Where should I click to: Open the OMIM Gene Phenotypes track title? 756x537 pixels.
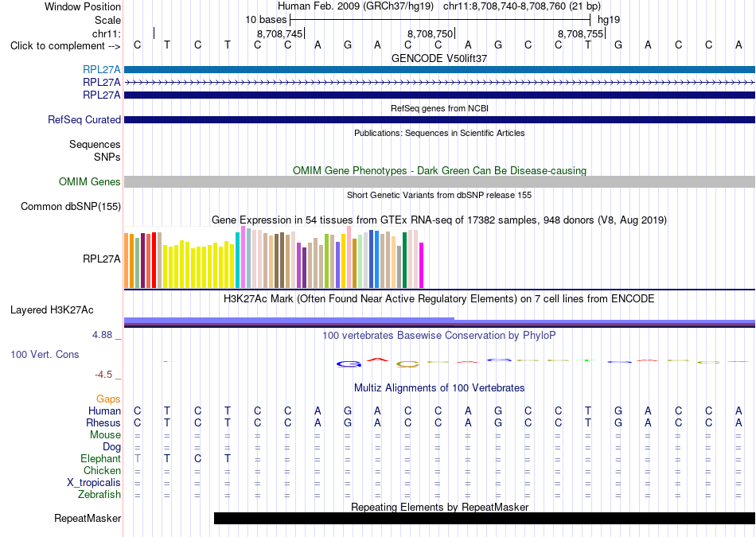pyautogui.click(x=439, y=170)
